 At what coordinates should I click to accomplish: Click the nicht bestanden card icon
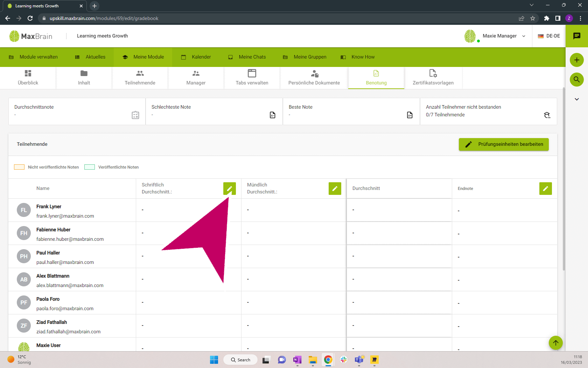[547, 115]
